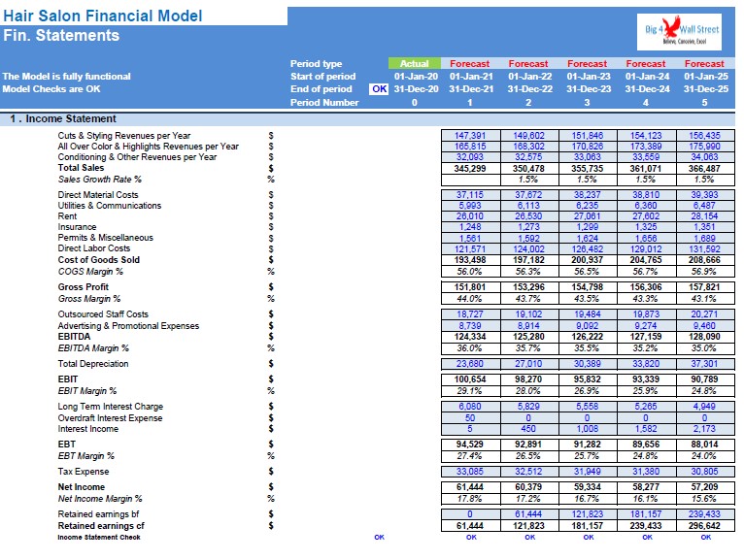744x560 pixels.
Task: Select the Sales Growth Rate % label
Action: pyautogui.click(x=100, y=180)
